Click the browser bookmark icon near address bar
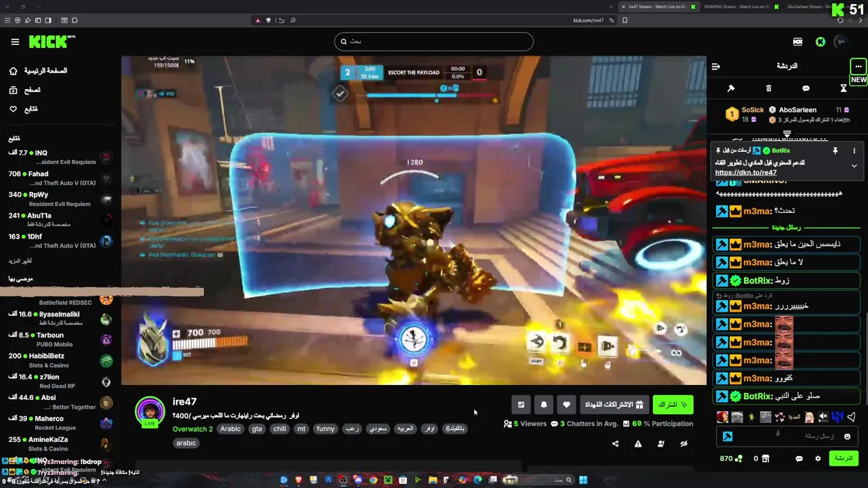Image resolution: width=868 pixels, height=488 pixels. [625, 20]
